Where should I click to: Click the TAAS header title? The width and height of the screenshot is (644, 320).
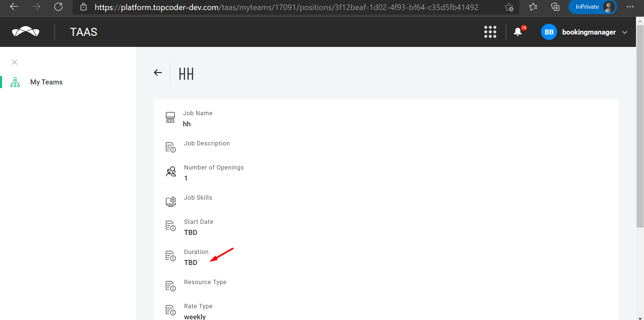point(84,32)
